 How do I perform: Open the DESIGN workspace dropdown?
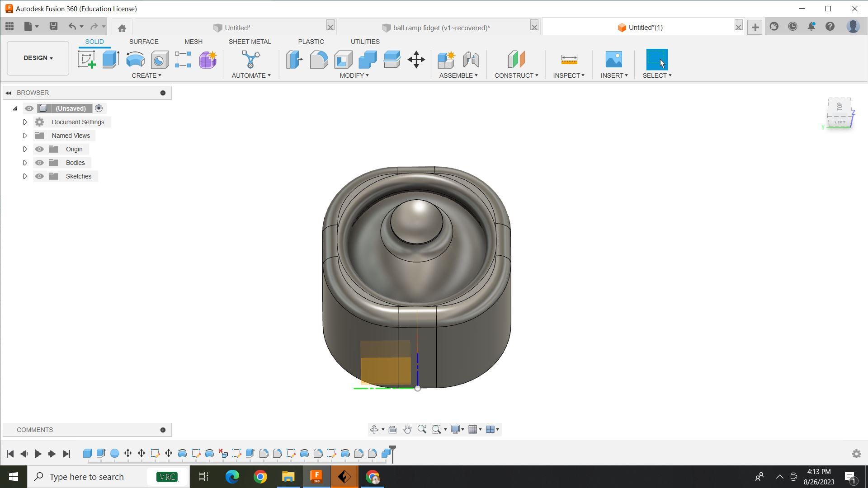(38, 58)
